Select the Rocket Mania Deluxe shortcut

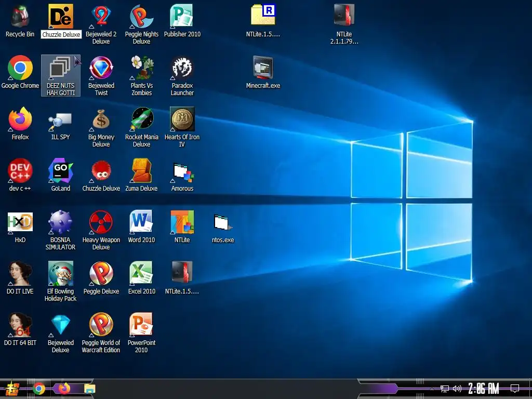pyautogui.click(x=141, y=127)
